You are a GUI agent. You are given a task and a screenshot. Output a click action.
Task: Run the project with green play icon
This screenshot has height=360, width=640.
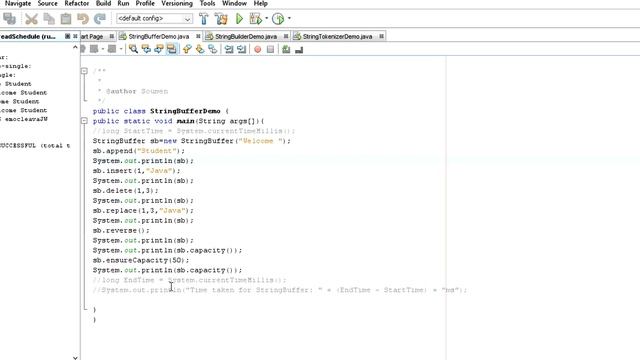point(240,19)
